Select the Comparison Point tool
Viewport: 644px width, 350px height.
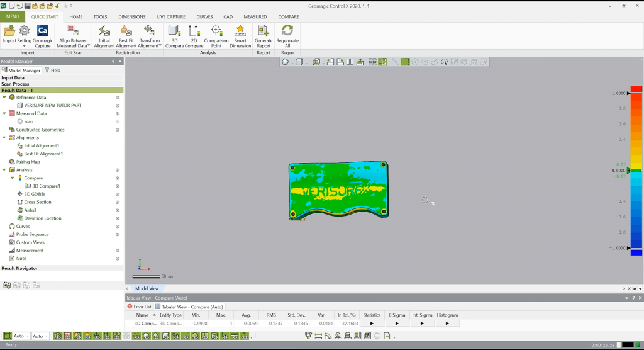(x=216, y=36)
